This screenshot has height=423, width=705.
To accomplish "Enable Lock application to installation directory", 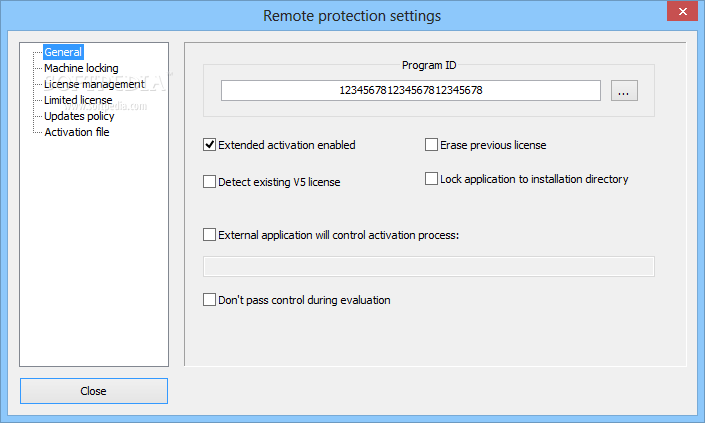I will 431,179.
